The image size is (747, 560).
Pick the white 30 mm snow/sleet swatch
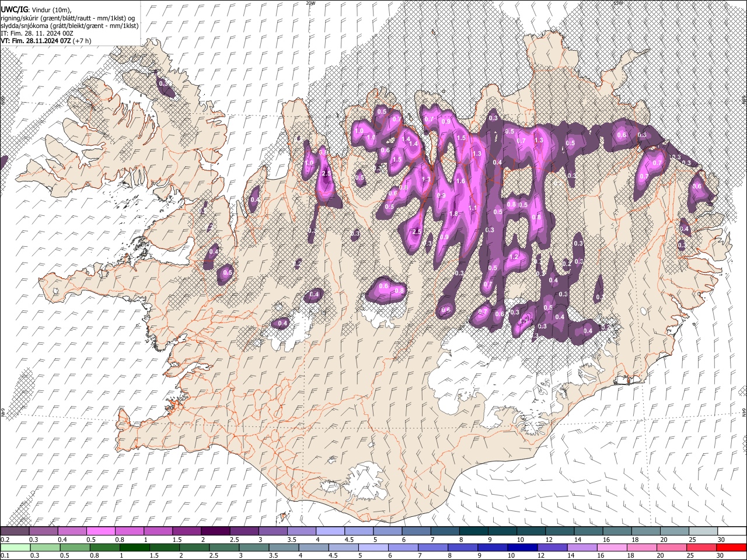pyautogui.click(x=731, y=531)
